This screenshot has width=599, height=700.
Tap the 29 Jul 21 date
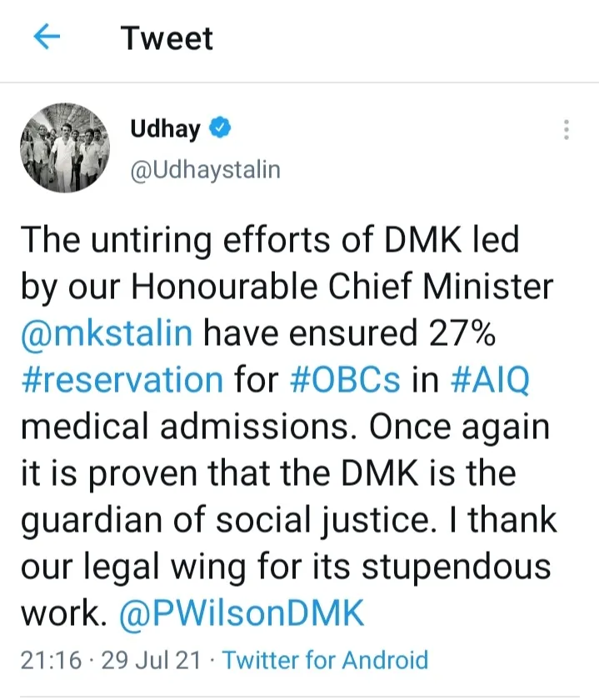pos(151,660)
